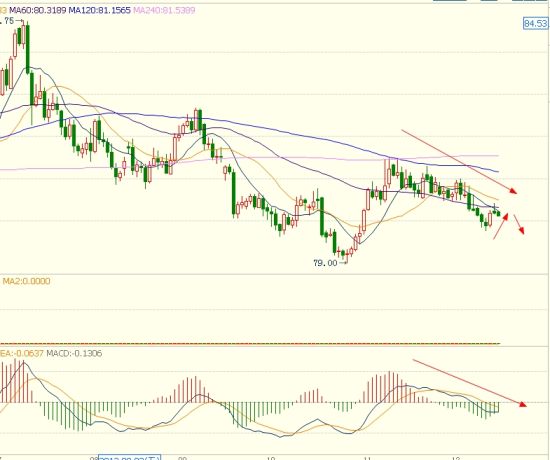Viewport: 550px width, 460px height.
Task: Select the 79.00 low price label
Action: (325, 263)
